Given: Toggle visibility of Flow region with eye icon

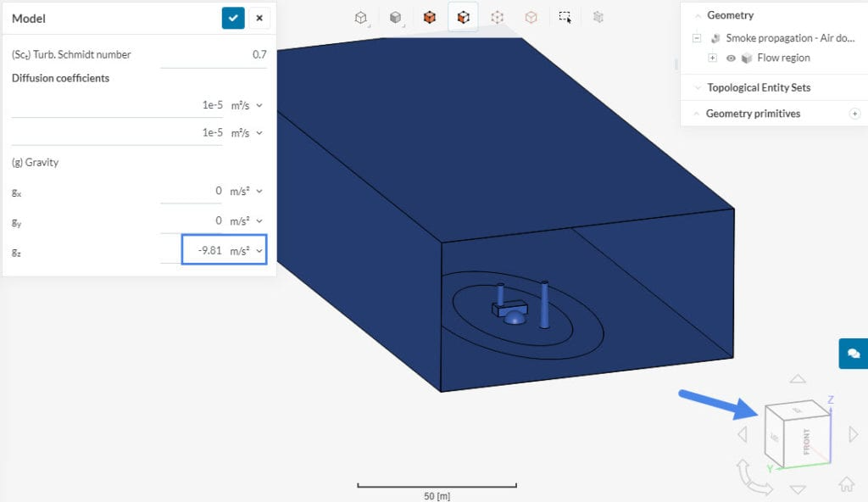Looking at the screenshot, I should [732, 58].
